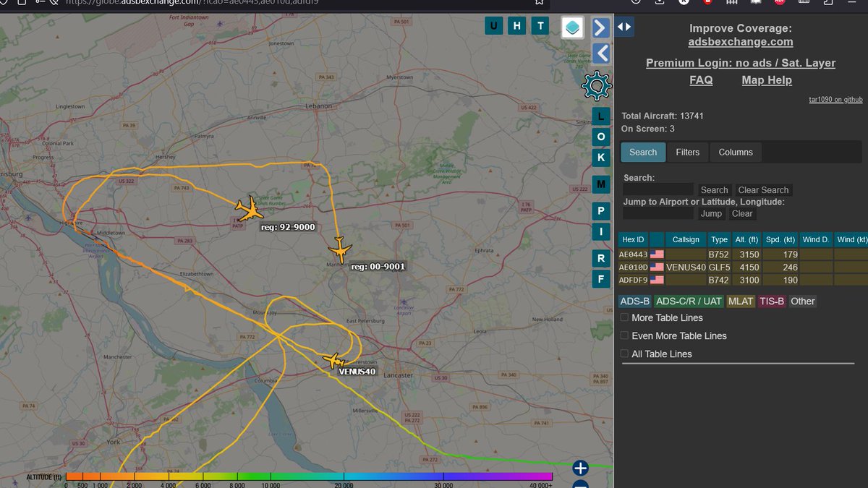The height and width of the screenshot is (488, 868).
Task: Open the map layer switcher
Action: click(x=572, y=27)
